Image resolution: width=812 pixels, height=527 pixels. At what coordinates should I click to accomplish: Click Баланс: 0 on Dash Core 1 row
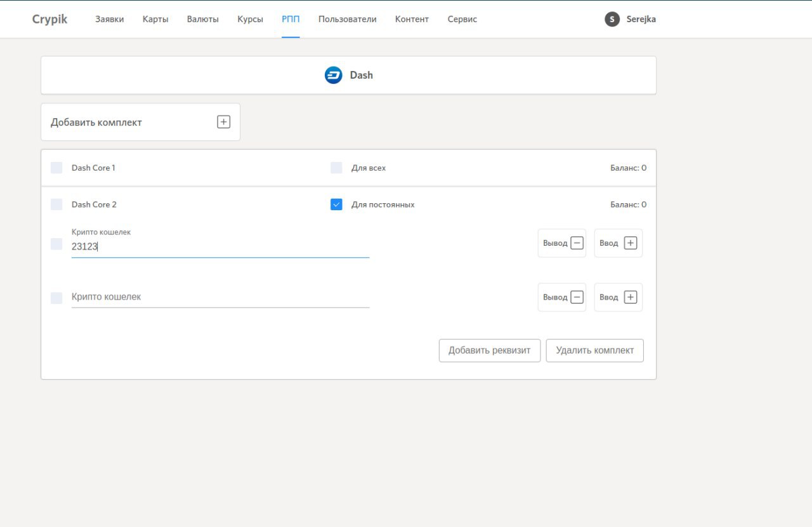coord(629,168)
